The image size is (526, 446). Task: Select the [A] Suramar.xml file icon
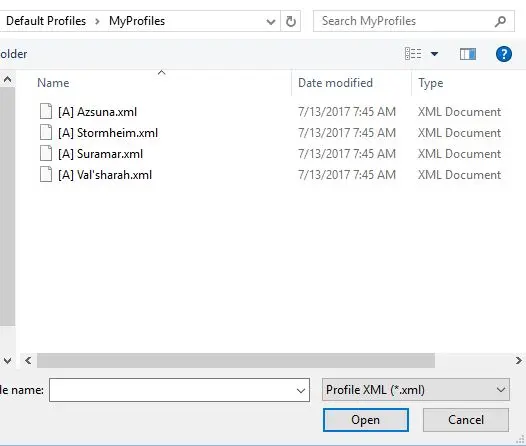46,154
